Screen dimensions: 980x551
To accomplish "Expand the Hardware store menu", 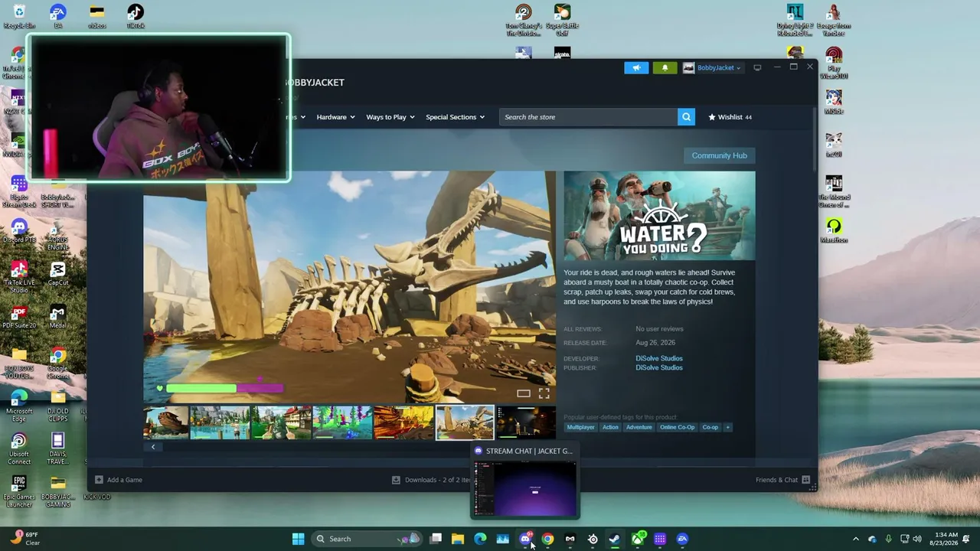I will coord(335,117).
